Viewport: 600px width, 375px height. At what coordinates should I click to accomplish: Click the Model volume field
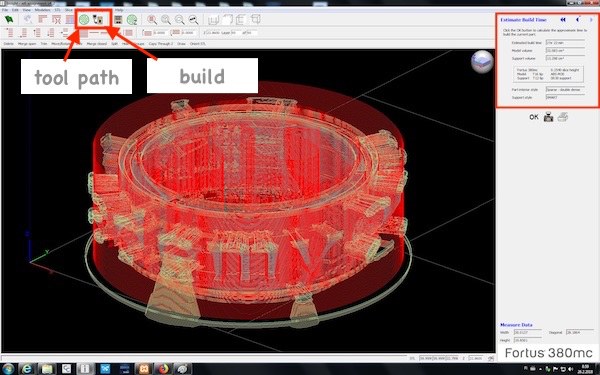(x=565, y=51)
